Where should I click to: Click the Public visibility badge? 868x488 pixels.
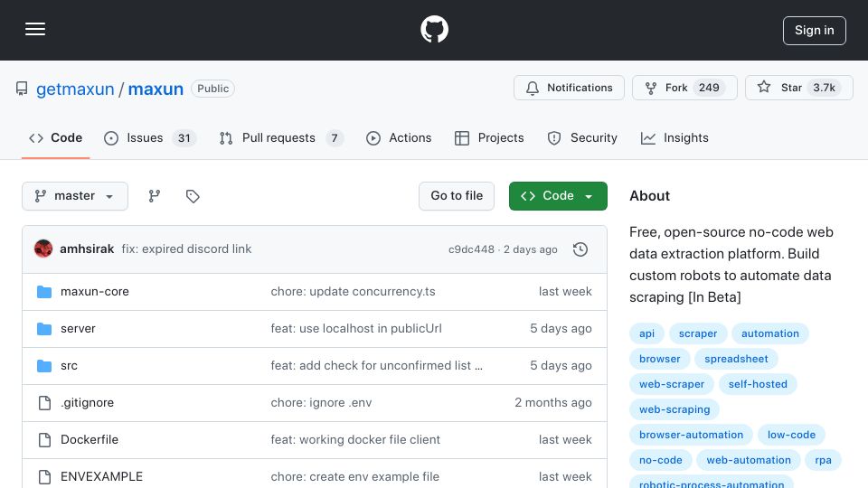point(212,89)
